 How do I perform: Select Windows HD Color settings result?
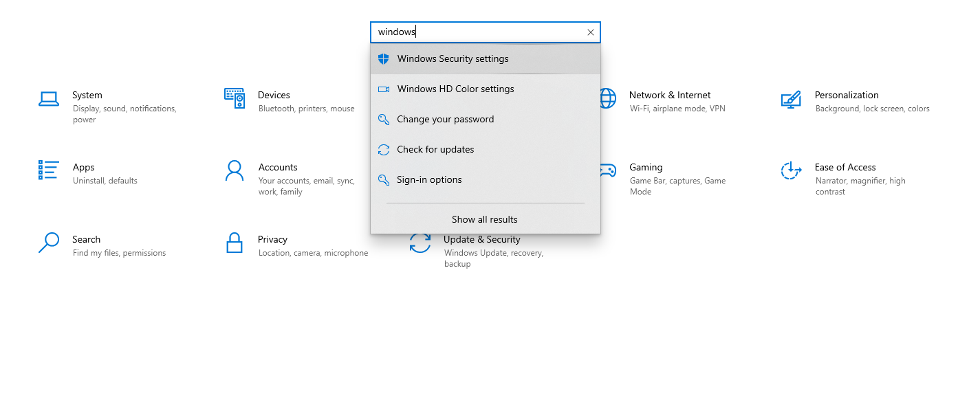tap(486, 89)
